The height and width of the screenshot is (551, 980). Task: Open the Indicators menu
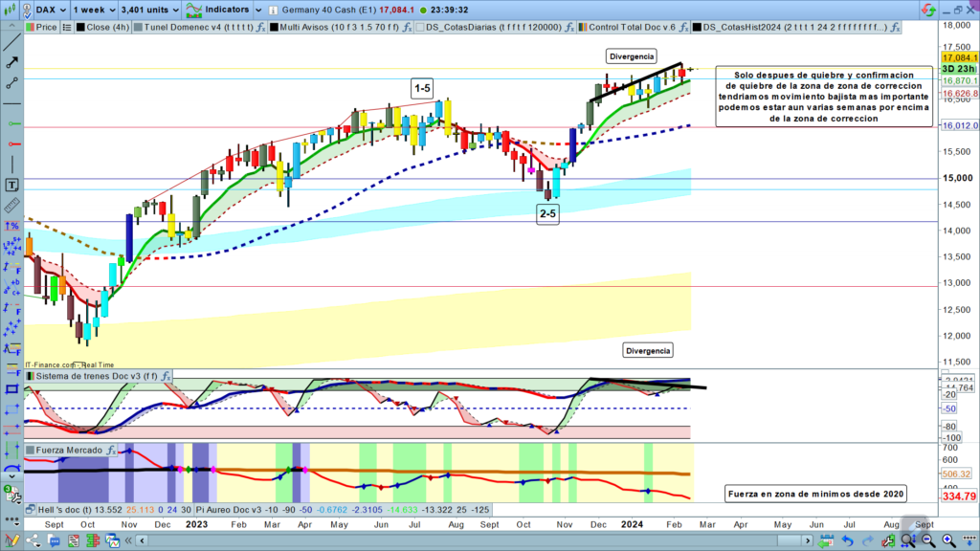pos(219,9)
